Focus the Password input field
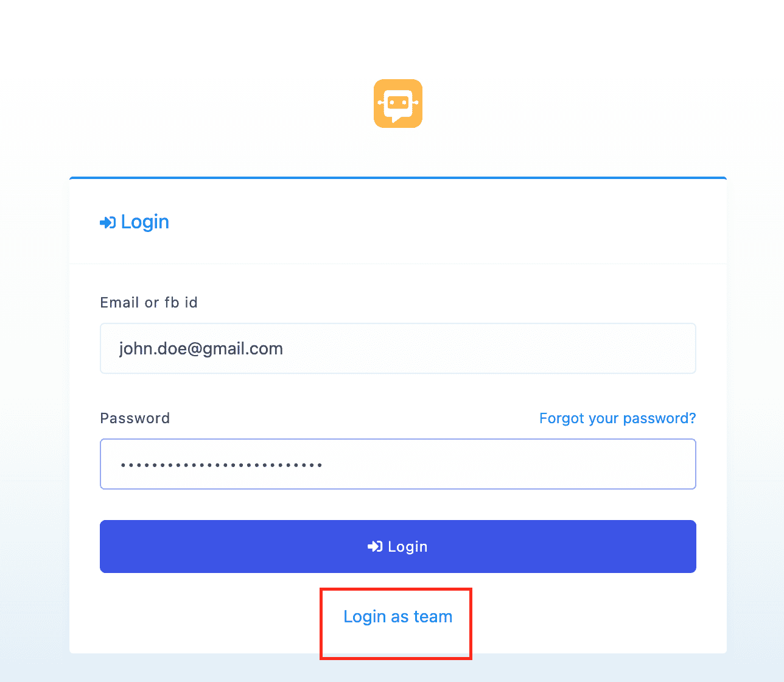Viewport: 784px width, 682px height. pos(398,464)
